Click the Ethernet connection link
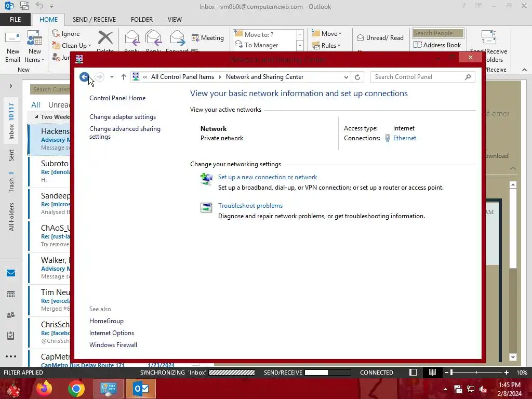The height and width of the screenshot is (399, 532). pyautogui.click(x=404, y=138)
